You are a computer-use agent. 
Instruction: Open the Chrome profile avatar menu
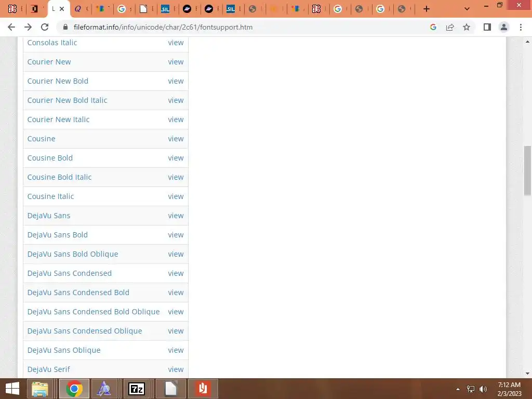point(504,27)
